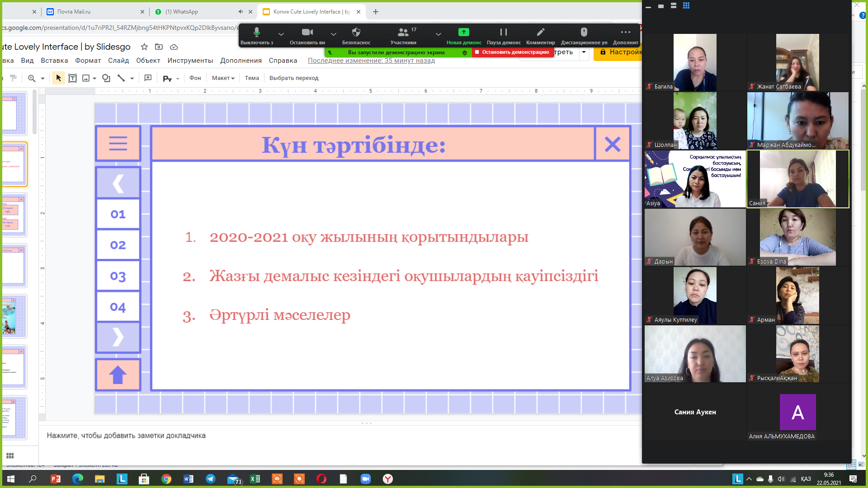Click the shape tool icon
Image resolution: width=868 pixels, height=488 pixels.
point(106,78)
